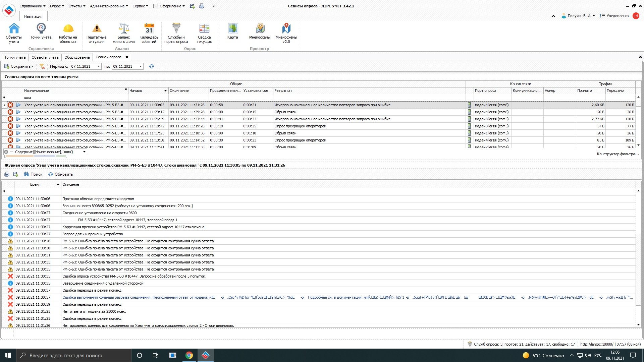
Task: Close the Сеансы опроса tab
Action: click(127, 57)
